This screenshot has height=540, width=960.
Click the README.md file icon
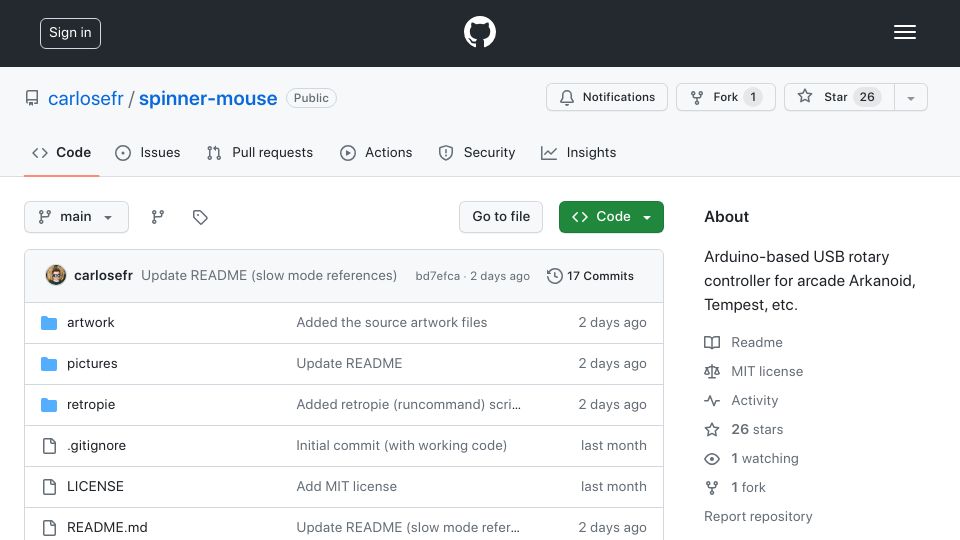(x=49, y=527)
